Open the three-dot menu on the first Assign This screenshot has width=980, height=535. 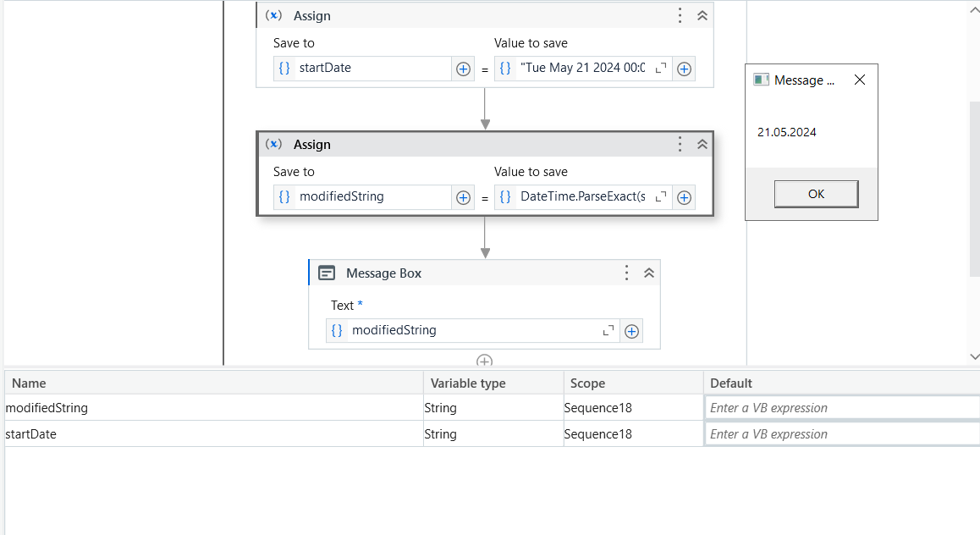[x=680, y=14]
